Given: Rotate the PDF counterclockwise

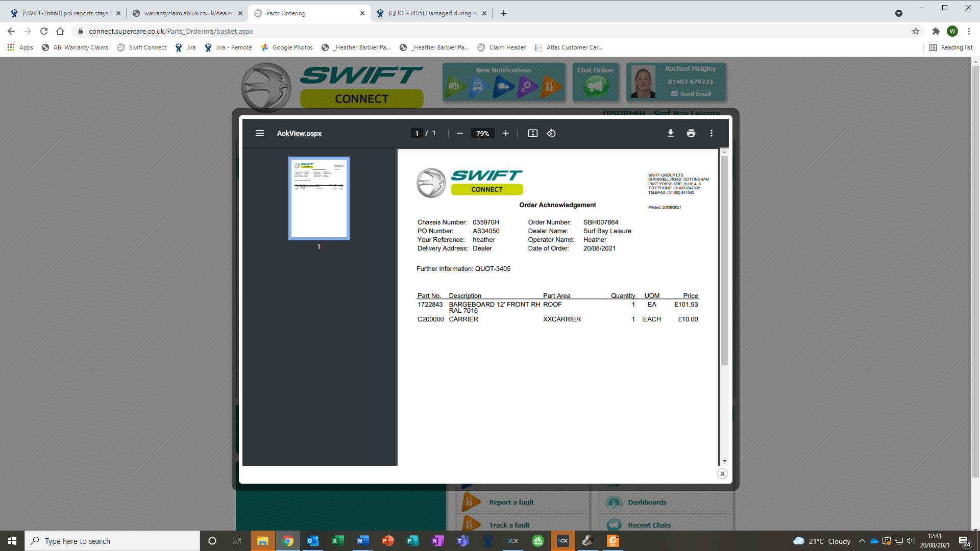Looking at the screenshot, I should (x=551, y=133).
